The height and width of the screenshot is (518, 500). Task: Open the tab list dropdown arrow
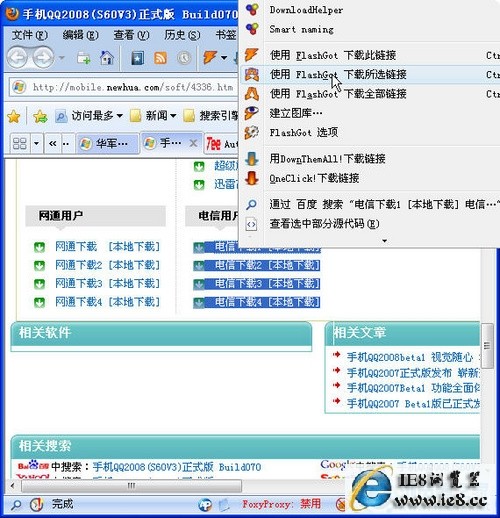point(36,144)
